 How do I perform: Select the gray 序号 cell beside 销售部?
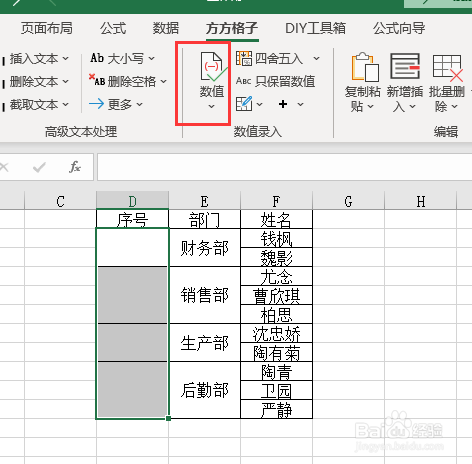132,295
